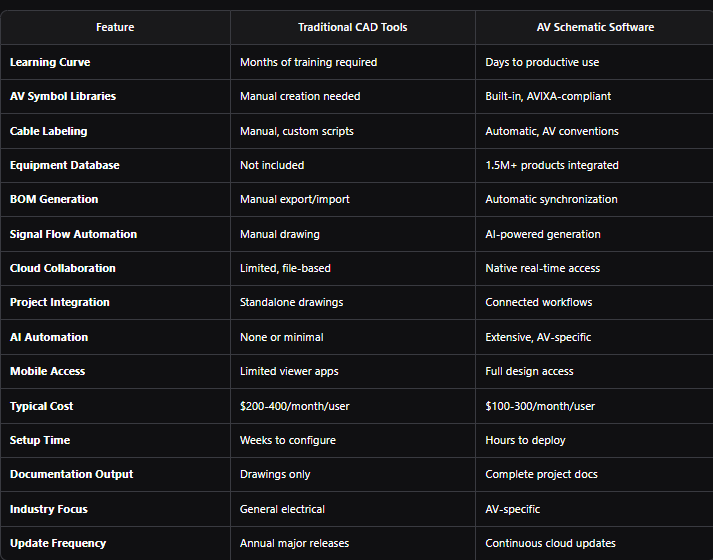713x560 pixels.
Task: Select the 'Hours to deploy' cell
Action: 525,440
